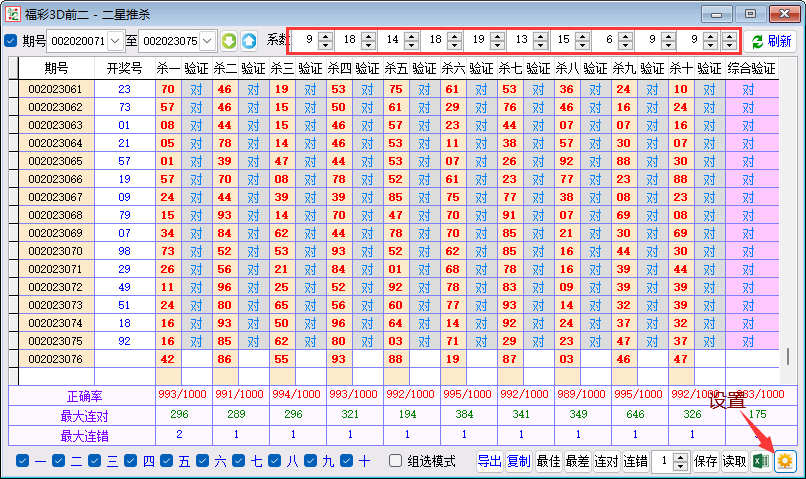Click the vertical scrollbar of the table
The image size is (806, 479).
point(787,357)
